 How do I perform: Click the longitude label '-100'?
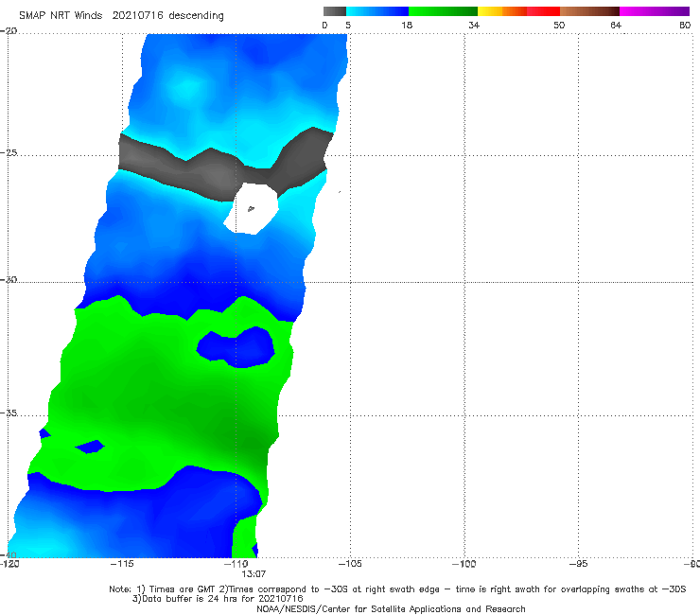click(x=464, y=564)
